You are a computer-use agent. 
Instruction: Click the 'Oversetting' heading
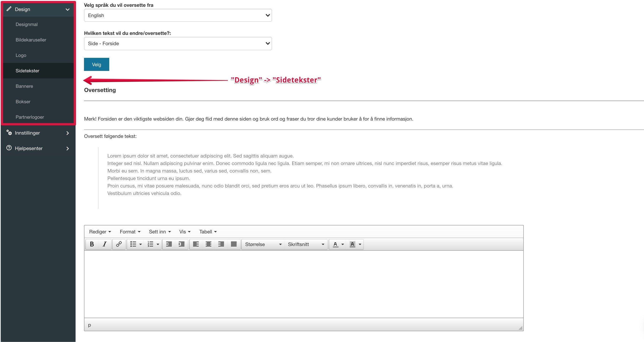(100, 90)
